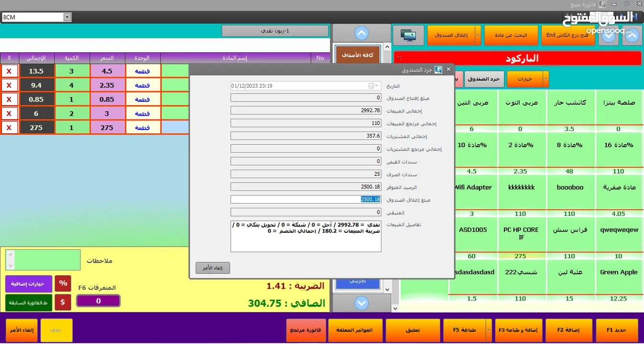Click the up arrow in the ملاحظات notes box
This screenshot has height=344, width=644.
pos(10,255)
